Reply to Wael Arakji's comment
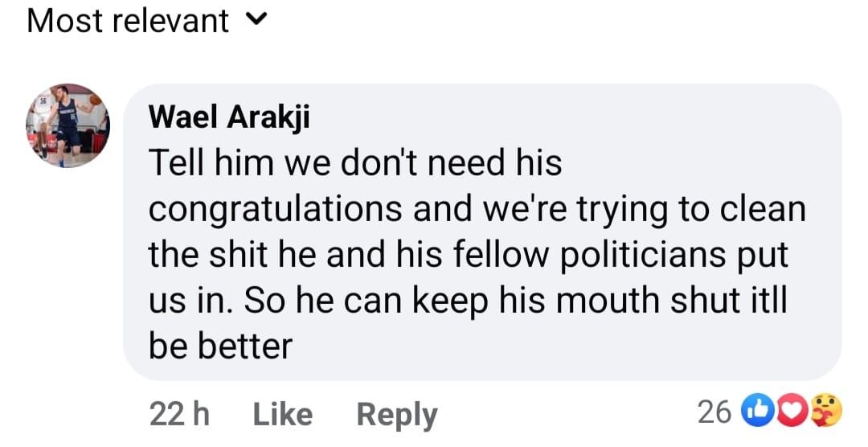The width and height of the screenshot is (868, 447). click(x=397, y=414)
